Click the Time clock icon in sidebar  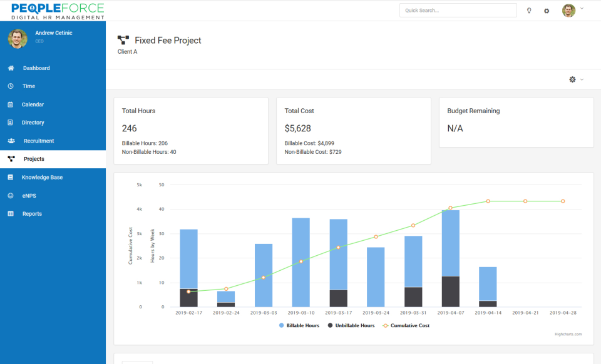pos(11,86)
